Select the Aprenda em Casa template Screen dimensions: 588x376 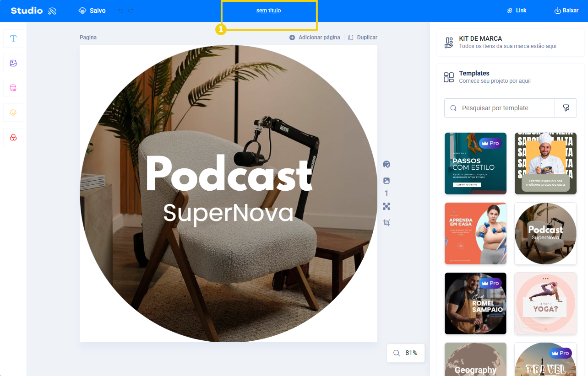coord(475,234)
